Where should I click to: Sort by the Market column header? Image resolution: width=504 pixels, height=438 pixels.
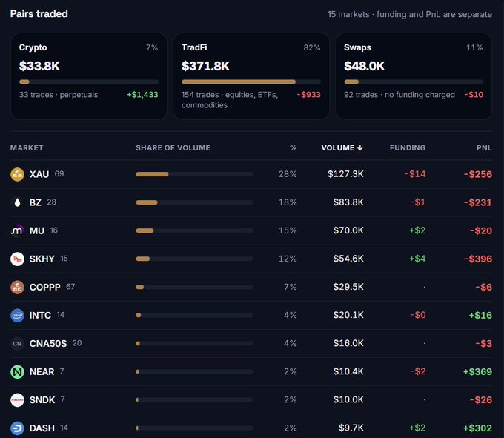[27, 147]
